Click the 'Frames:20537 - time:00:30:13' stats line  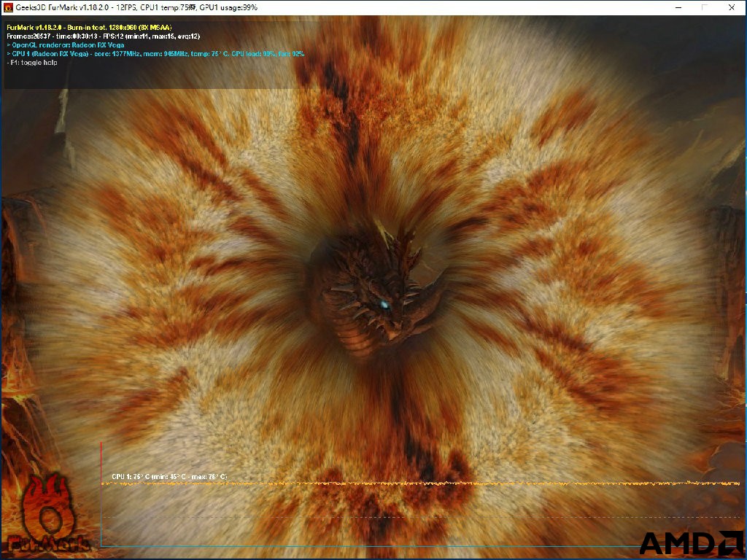pos(104,36)
